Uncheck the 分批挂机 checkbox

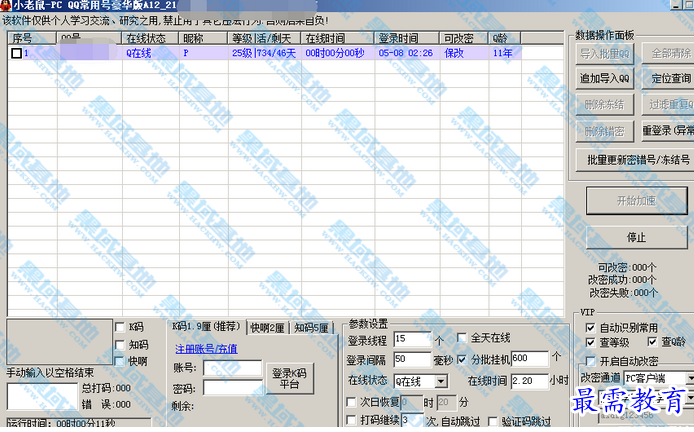(462, 359)
